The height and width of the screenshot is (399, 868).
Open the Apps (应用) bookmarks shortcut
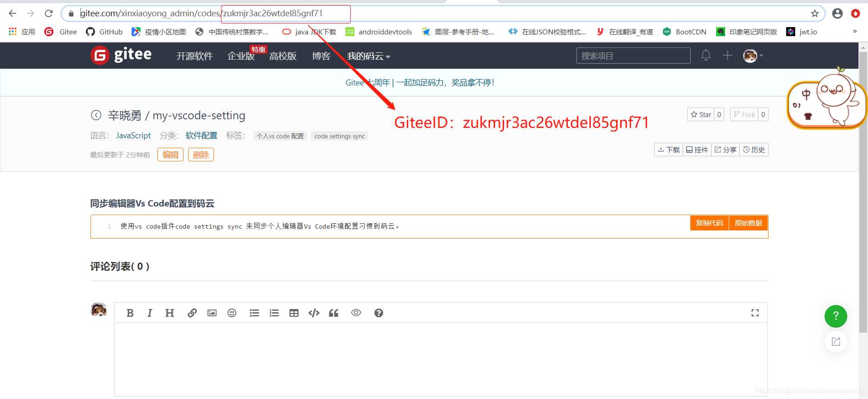(22, 32)
